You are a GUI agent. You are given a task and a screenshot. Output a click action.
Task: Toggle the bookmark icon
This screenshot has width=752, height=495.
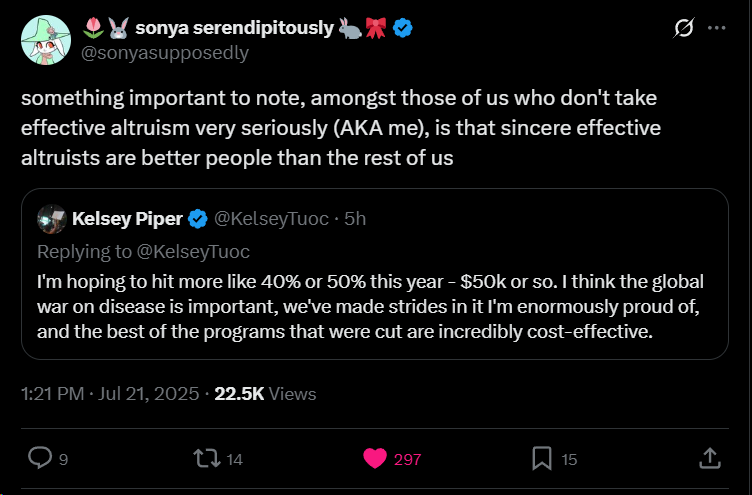[x=541, y=458]
